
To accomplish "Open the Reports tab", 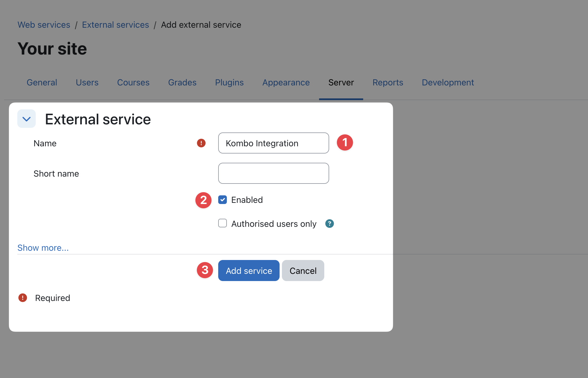I will click(388, 83).
